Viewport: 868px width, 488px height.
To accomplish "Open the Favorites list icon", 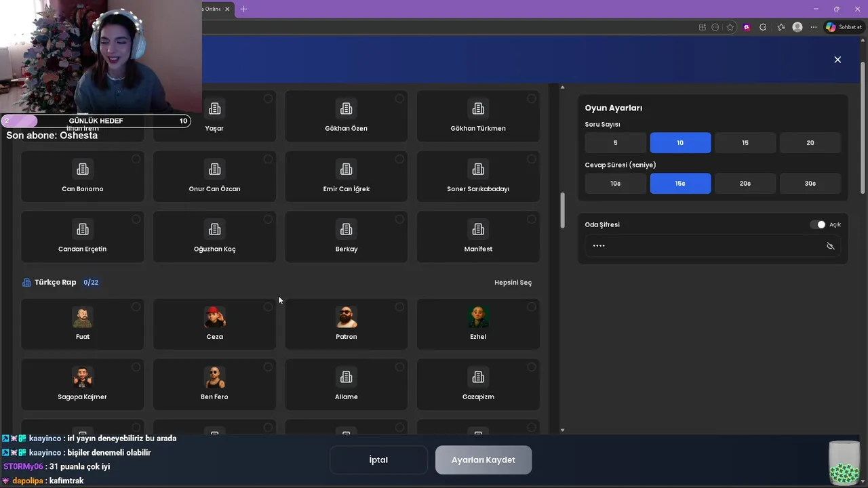I will pyautogui.click(x=781, y=27).
